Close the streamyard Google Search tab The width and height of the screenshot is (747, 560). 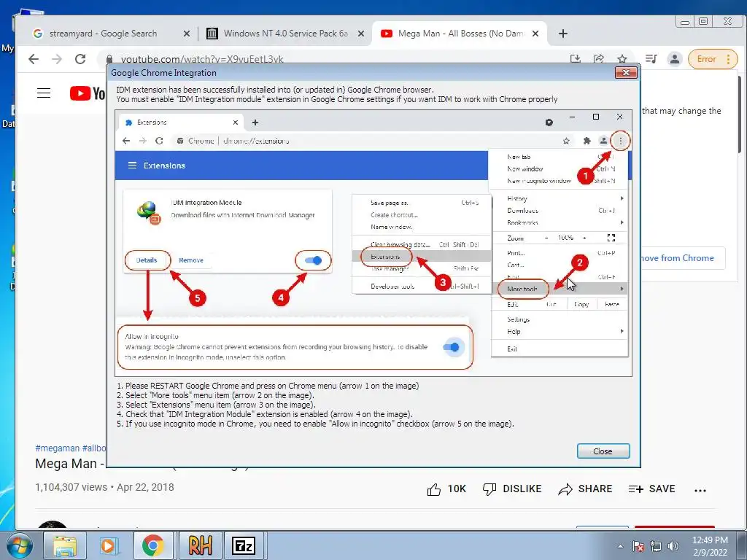click(186, 34)
